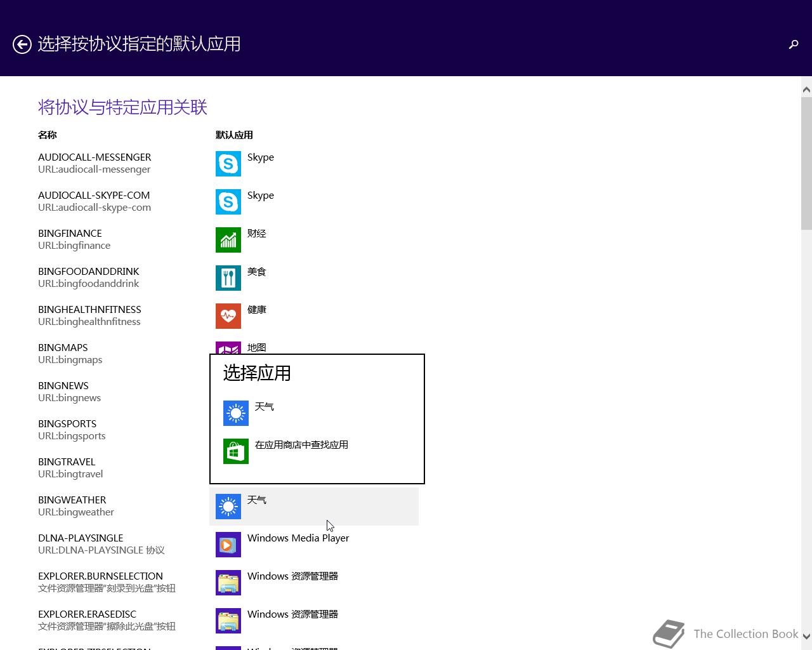Choose the weather sun icon in the popup
This screenshot has height=650, width=812.
pyautogui.click(x=236, y=413)
